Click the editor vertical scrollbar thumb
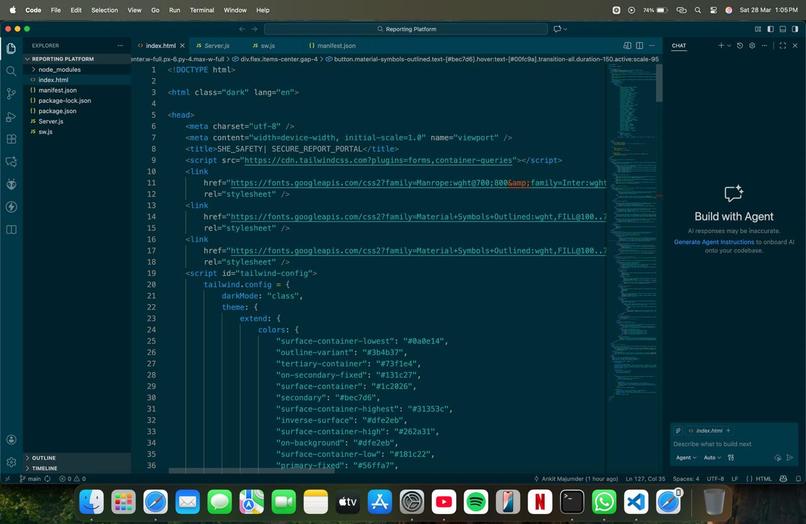The image size is (806, 524). pos(659,82)
